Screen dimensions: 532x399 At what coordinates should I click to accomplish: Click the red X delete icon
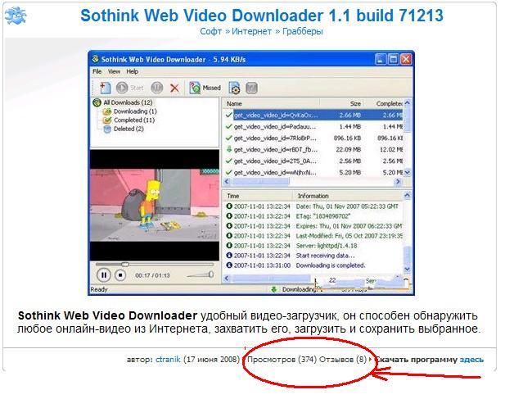pos(174,88)
